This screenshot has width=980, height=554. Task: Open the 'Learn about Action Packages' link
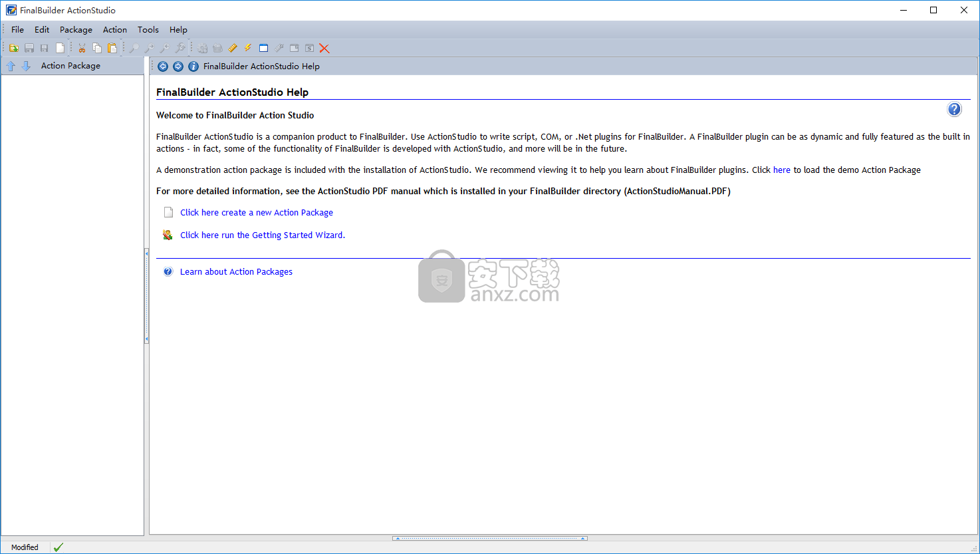(236, 271)
